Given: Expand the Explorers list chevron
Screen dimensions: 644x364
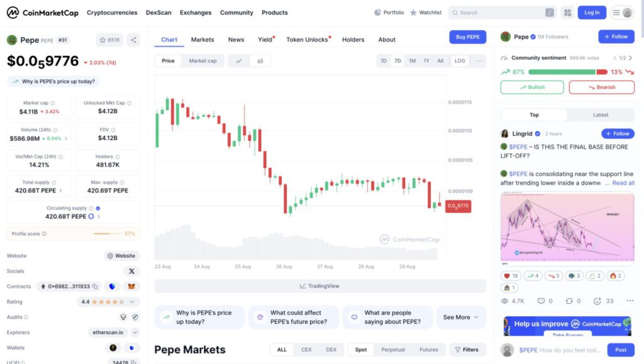Looking at the screenshot, I should coord(135,332).
